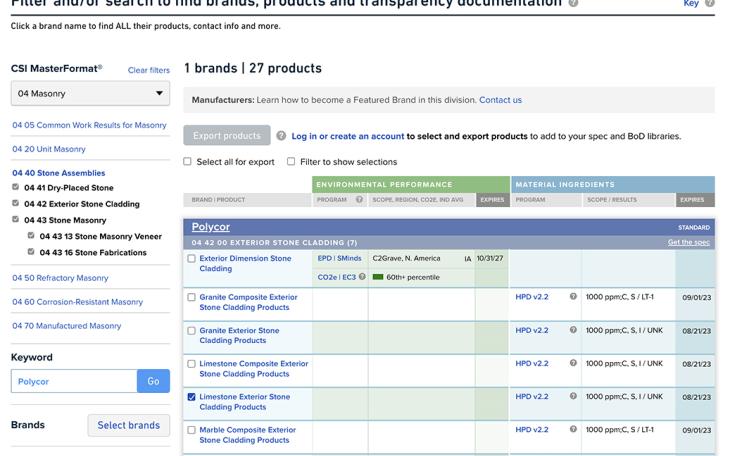Enable Filter to show selections checkbox

(291, 161)
